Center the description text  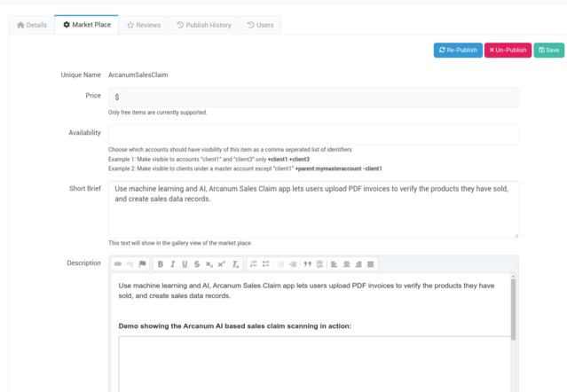346,264
